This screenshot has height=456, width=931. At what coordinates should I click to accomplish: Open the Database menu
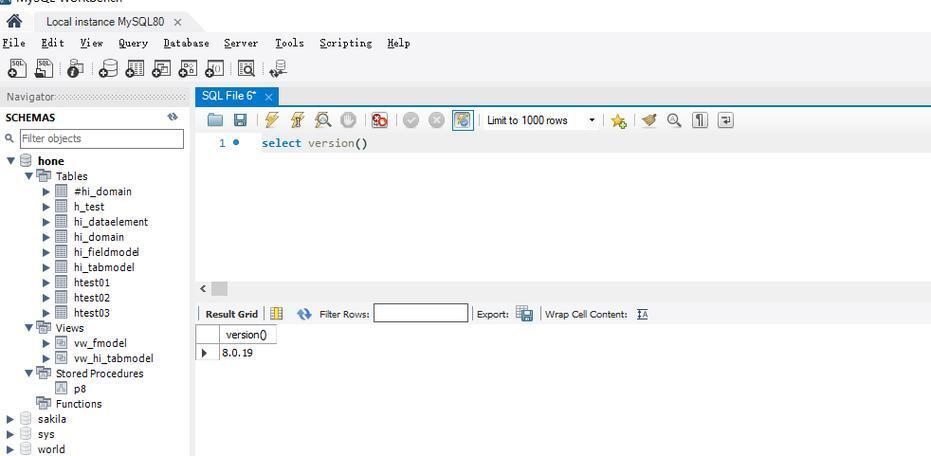click(x=186, y=43)
